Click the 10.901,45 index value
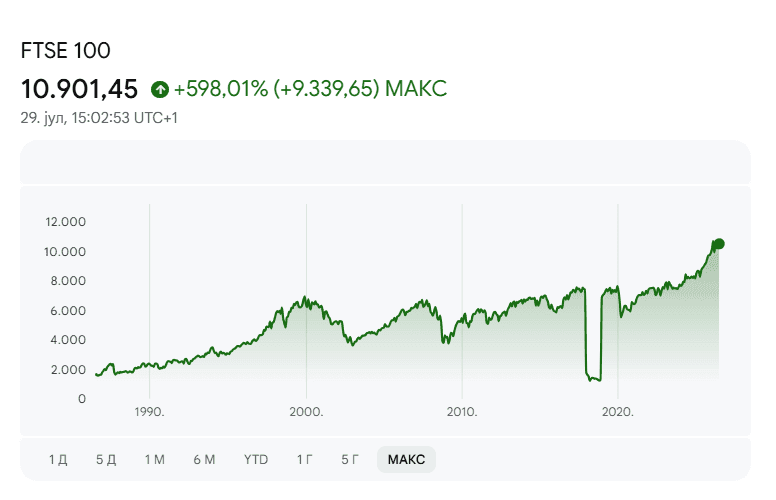776x500 pixels. pyautogui.click(x=79, y=89)
